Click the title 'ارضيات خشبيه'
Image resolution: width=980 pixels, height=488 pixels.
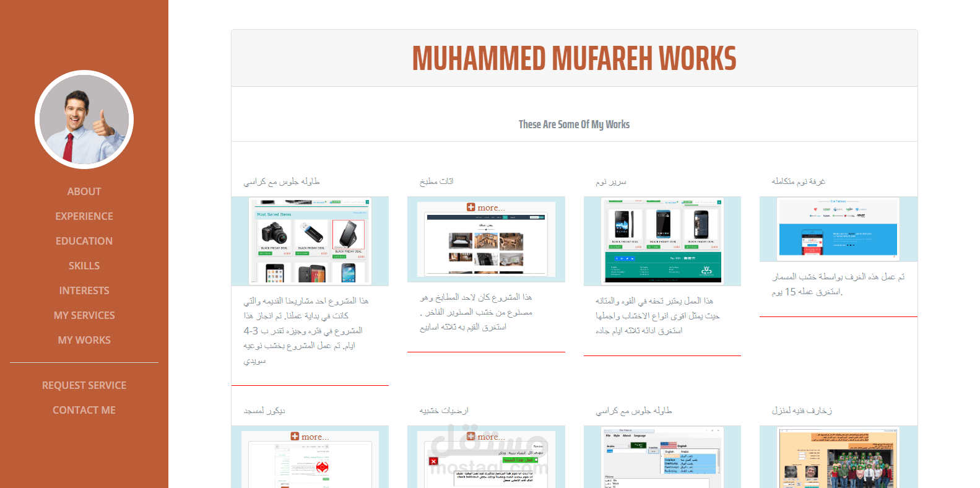click(444, 411)
